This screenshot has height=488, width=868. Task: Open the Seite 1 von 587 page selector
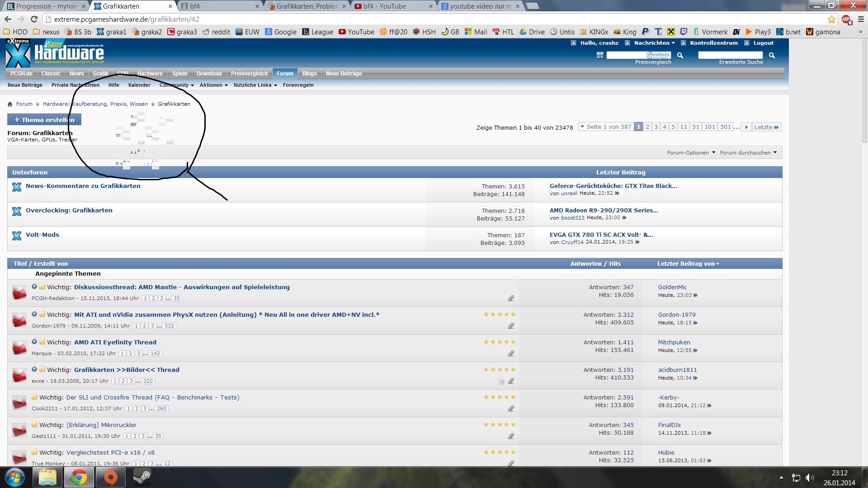[x=605, y=127]
